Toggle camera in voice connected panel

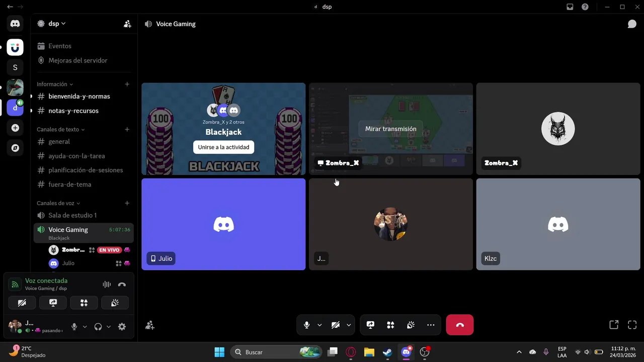22,303
